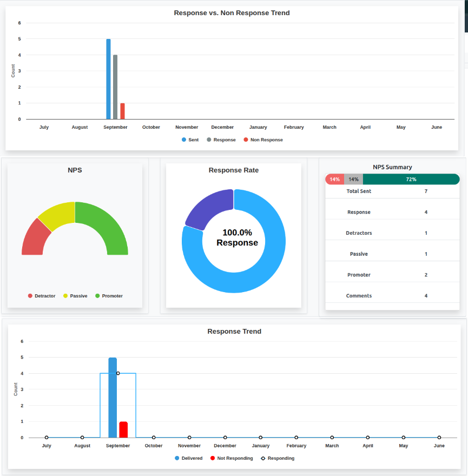The width and height of the screenshot is (468, 476).
Task: Click the 72% green NPS Summary segment
Action: (x=411, y=179)
